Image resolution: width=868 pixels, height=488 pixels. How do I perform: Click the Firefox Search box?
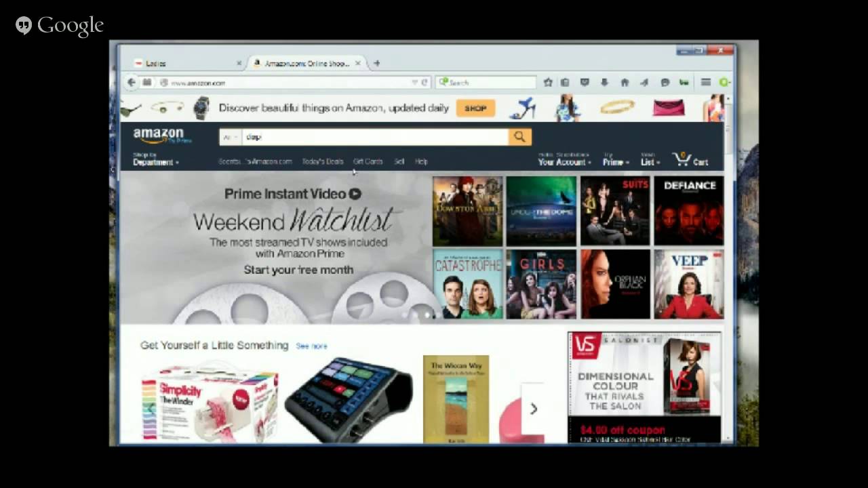[x=486, y=82]
